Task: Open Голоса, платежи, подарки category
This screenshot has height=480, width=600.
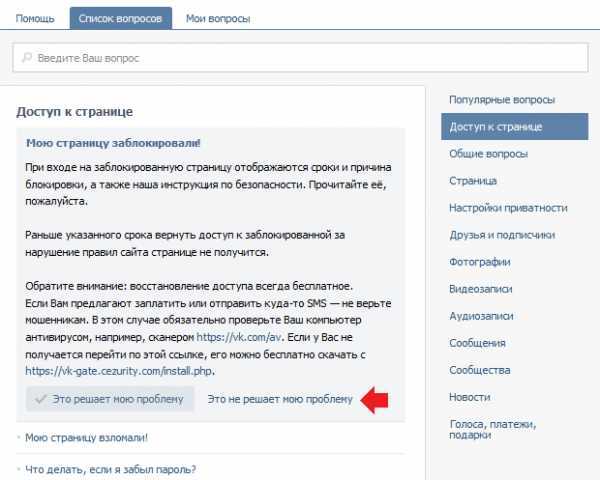Action: click(493, 429)
